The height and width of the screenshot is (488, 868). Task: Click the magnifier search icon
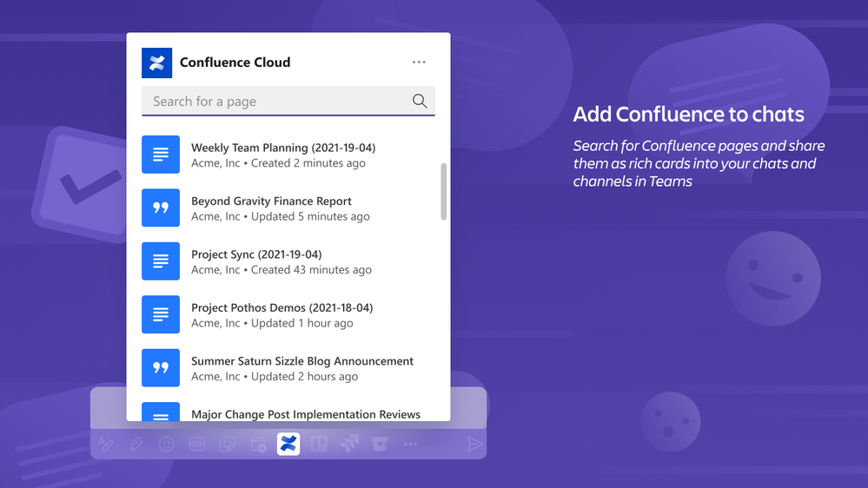coord(420,101)
